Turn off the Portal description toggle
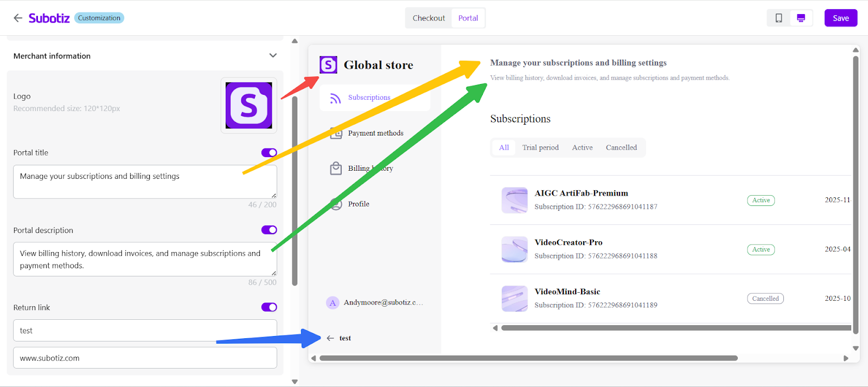This screenshot has width=868, height=387. click(269, 230)
